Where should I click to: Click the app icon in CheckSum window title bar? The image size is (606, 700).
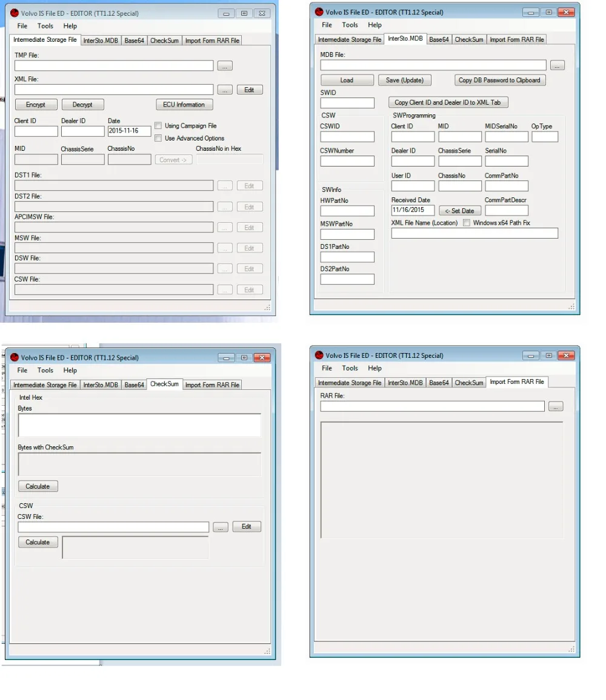point(15,358)
